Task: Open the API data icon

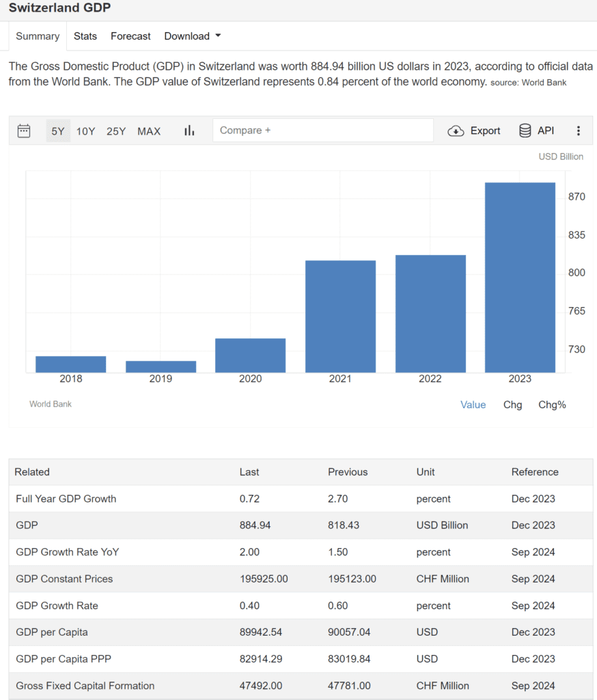Action: [536, 131]
